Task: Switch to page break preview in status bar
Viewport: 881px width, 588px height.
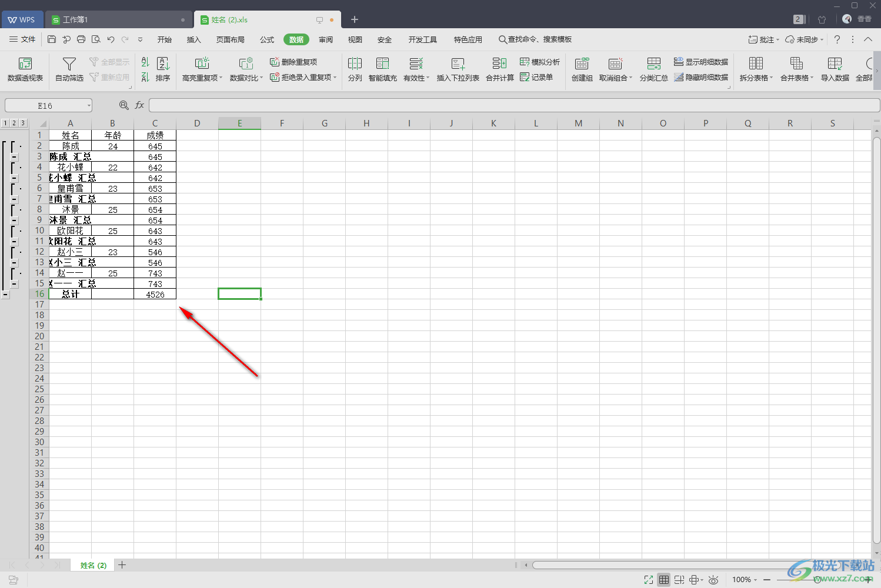Action: (x=679, y=580)
